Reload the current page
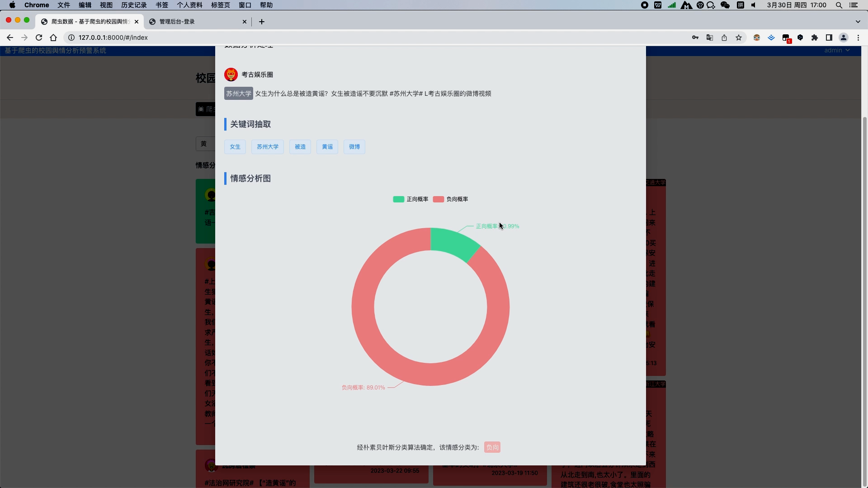 pyautogui.click(x=39, y=38)
